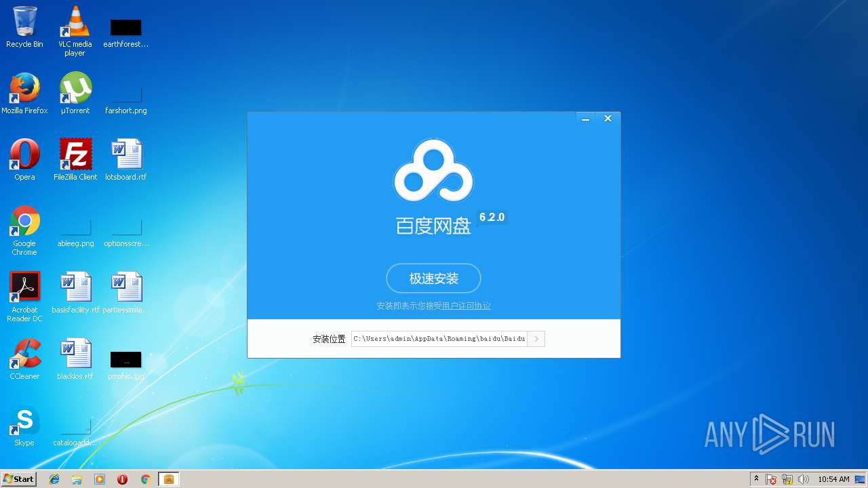Click the install path input field

[x=439, y=338]
